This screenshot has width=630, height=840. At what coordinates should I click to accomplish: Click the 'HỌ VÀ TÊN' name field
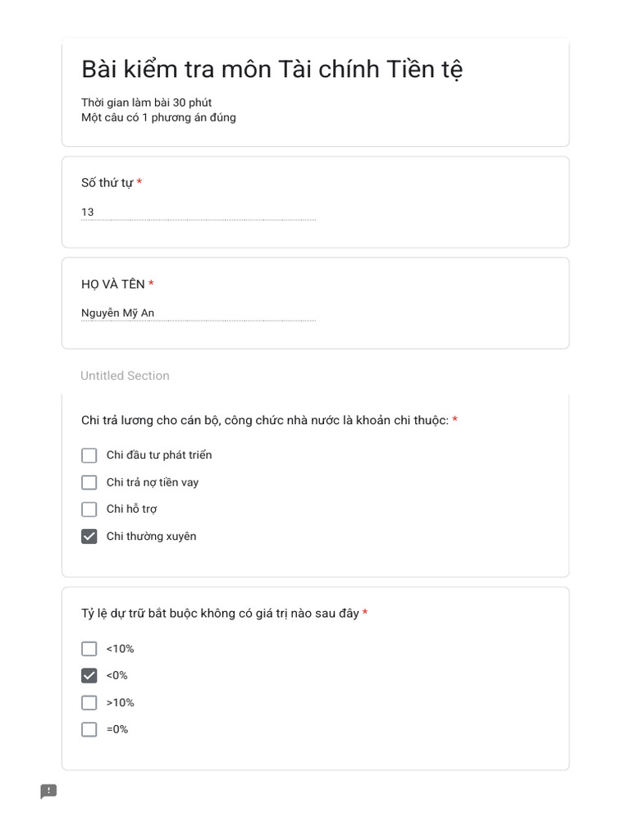point(198,313)
